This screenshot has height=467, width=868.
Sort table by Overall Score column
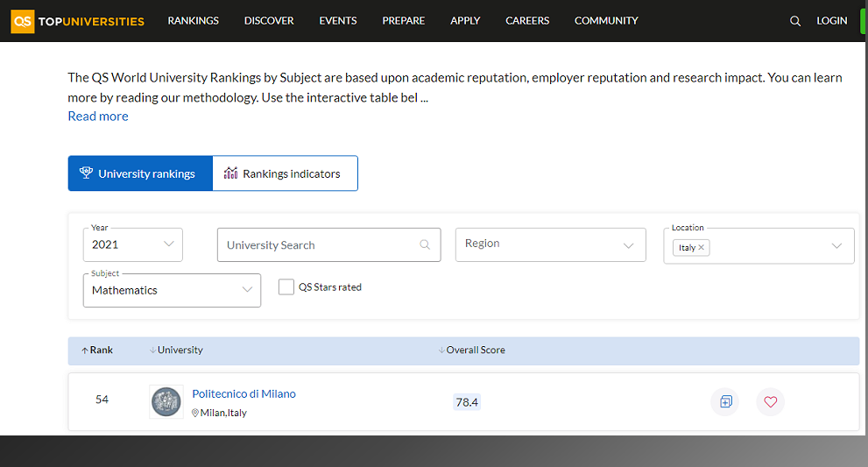pyautogui.click(x=471, y=350)
